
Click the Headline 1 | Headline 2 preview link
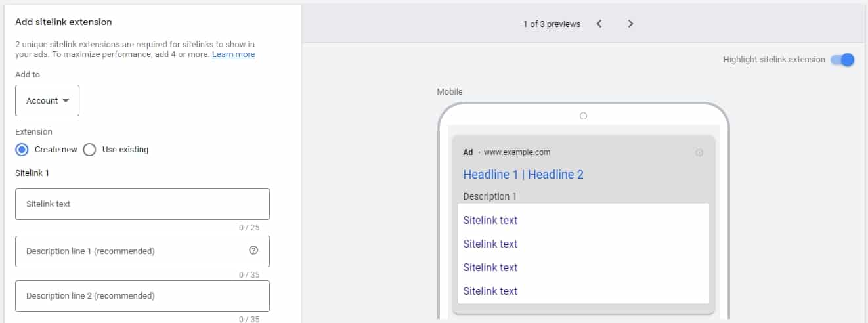click(x=523, y=175)
